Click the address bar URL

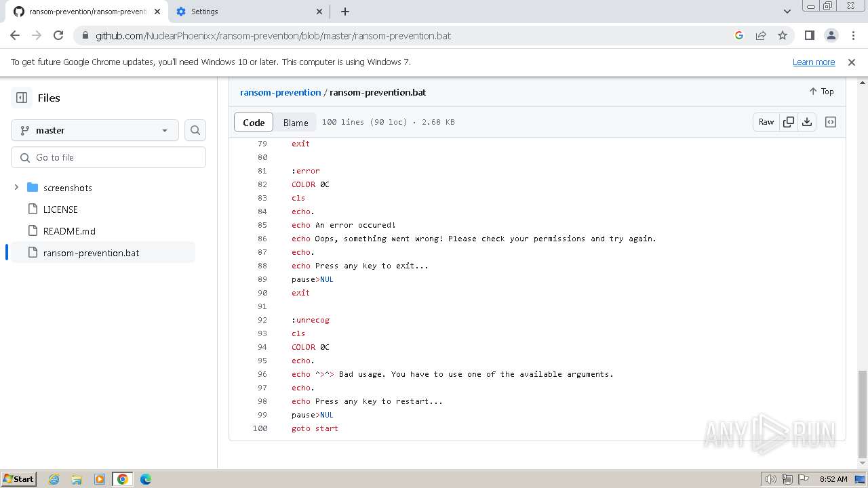click(x=273, y=35)
